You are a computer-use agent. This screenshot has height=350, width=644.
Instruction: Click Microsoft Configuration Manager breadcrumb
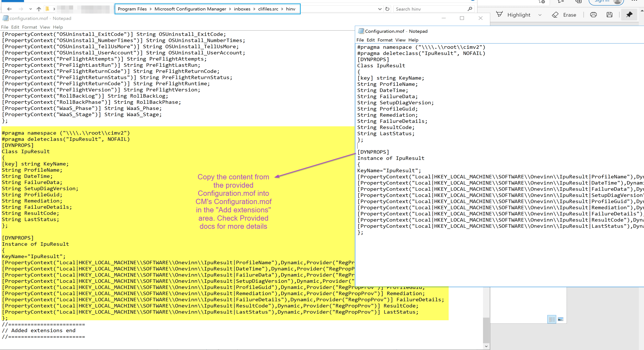190,9
